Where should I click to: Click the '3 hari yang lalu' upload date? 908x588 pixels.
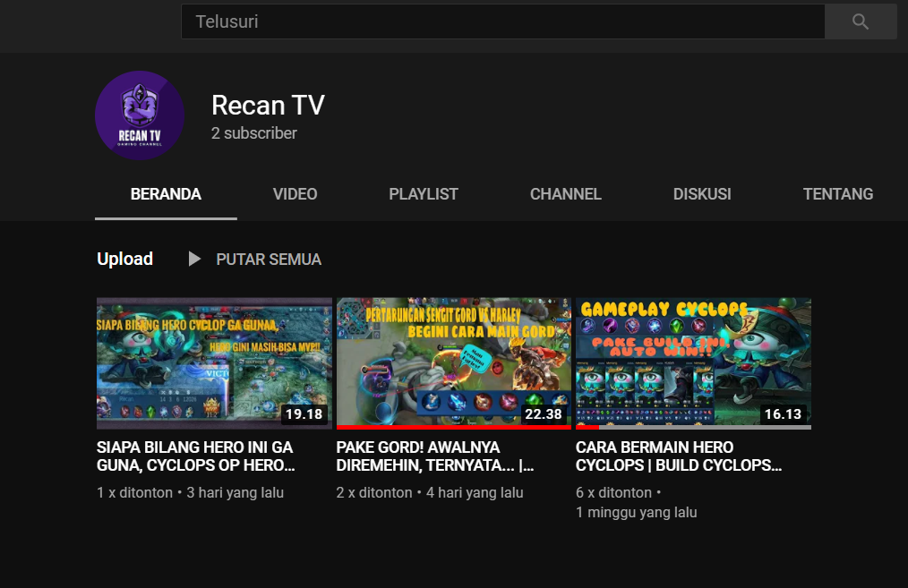(x=236, y=492)
